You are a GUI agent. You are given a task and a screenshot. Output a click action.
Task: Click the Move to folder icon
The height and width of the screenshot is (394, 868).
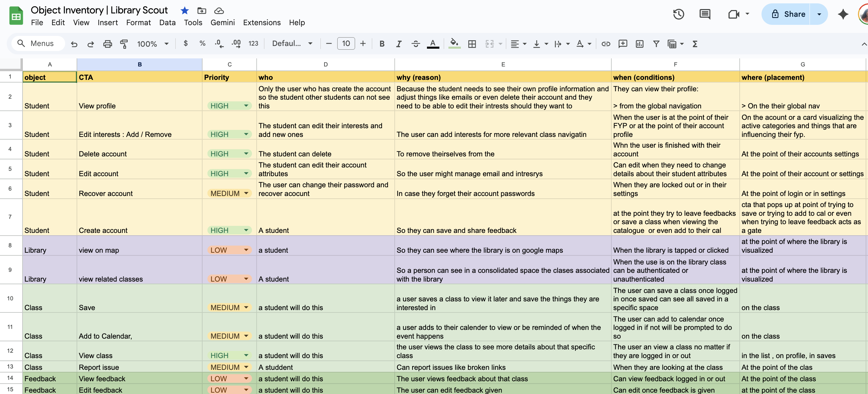point(202,11)
